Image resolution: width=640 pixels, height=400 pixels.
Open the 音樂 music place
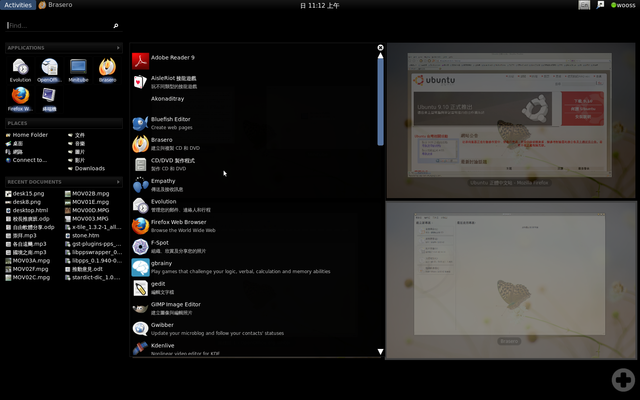pyautogui.click(x=76, y=143)
